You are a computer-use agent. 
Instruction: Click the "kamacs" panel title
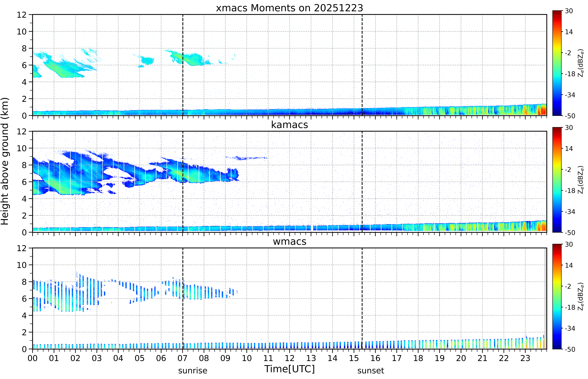tap(289, 125)
